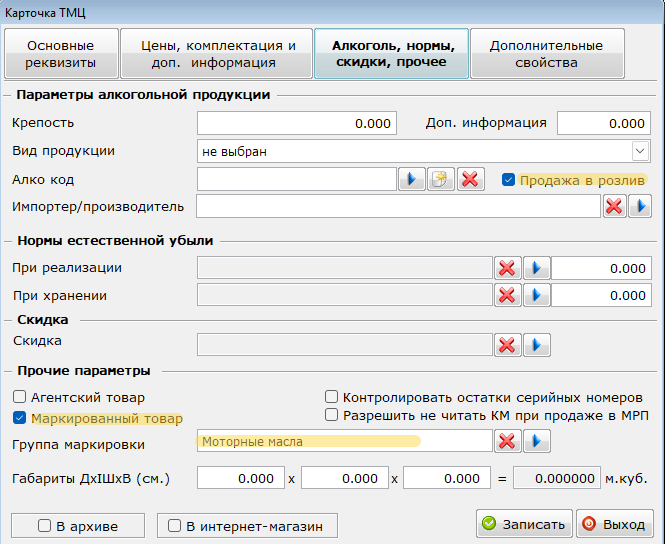The width and height of the screenshot is (665, 544).
Task: Focus the Алко код text field
Action: [x=297, y=179]
